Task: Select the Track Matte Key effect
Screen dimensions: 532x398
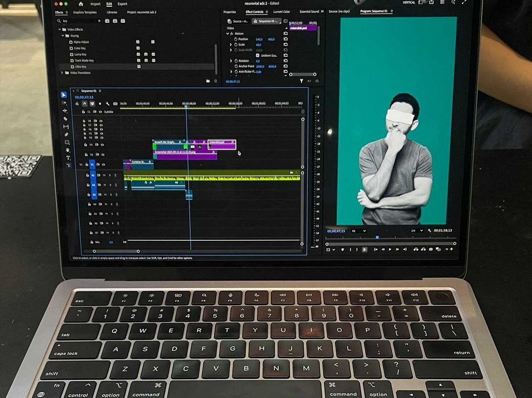Action: [x=84, y=60]
